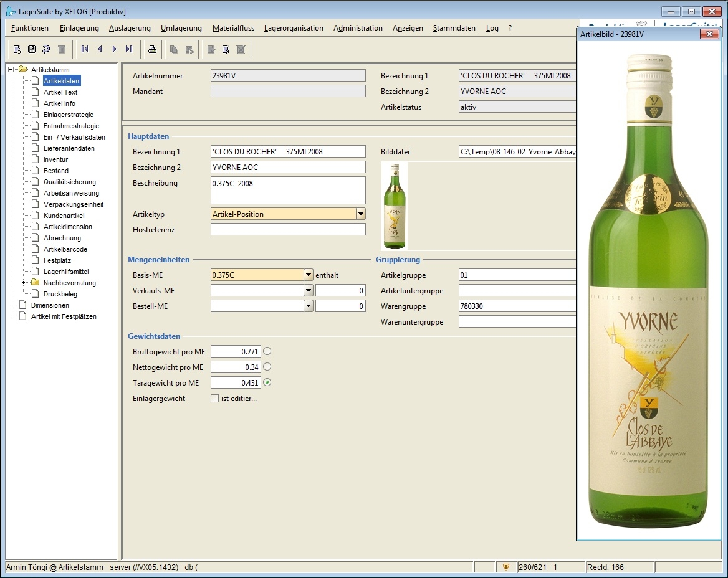Go to the next record
The height and width of the screenshot is (578, 728).
coord(114,49)
